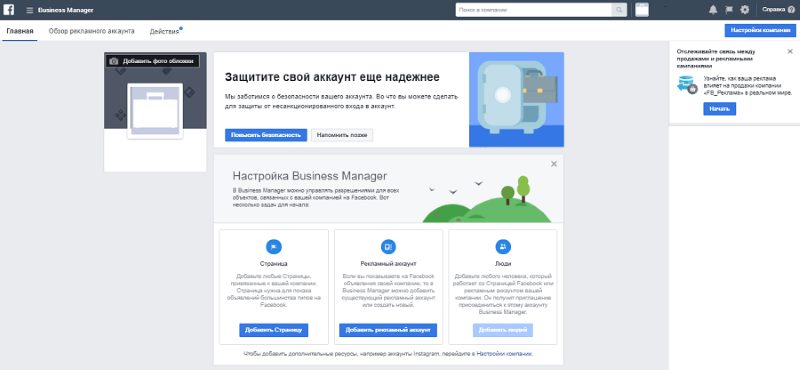Focus the Поиск в компании search field
The image size is (800, 370).
534,10
